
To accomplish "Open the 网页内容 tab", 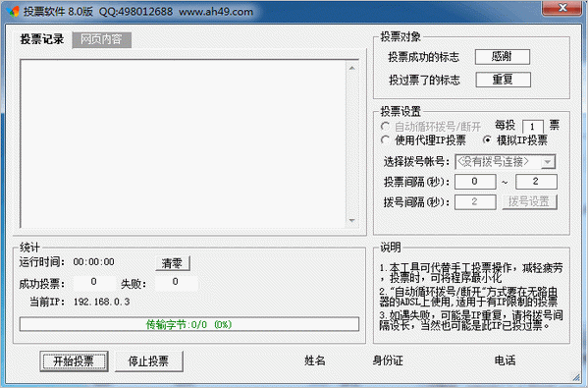I will pos(102,39).
